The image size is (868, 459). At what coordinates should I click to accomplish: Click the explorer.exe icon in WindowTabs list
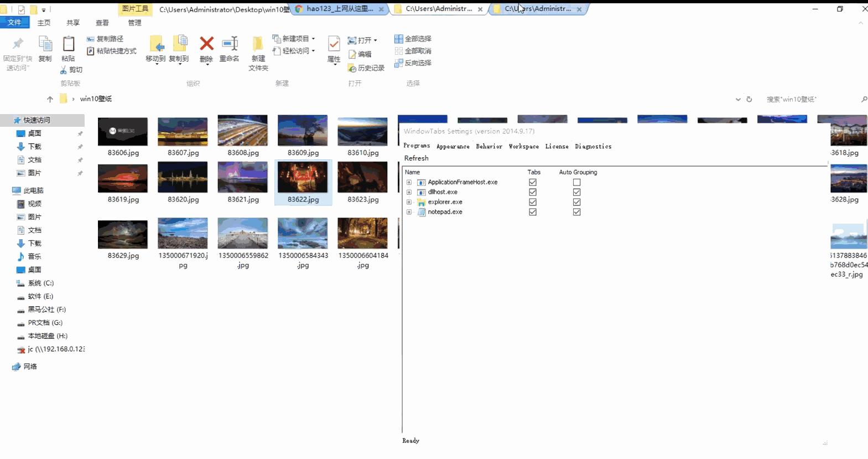tap(422, 202)
